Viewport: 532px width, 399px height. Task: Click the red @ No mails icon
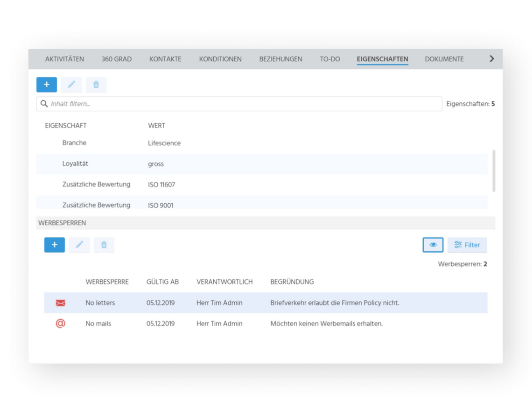(60, 323)
